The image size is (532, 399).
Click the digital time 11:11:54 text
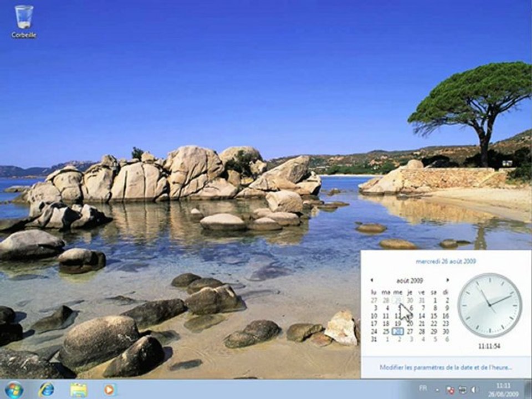click(489, 346)
